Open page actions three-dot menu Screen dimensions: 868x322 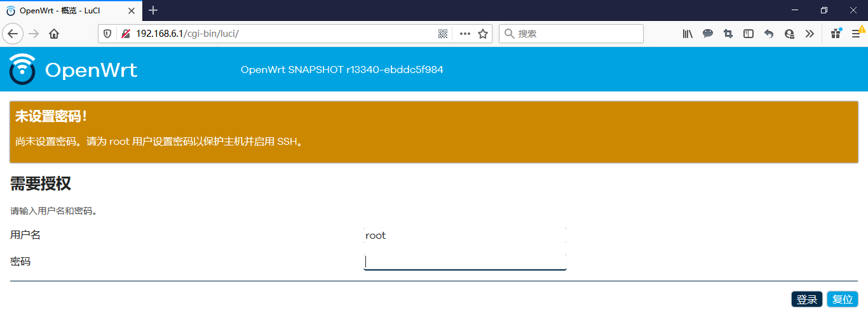(x=465, y=34)
